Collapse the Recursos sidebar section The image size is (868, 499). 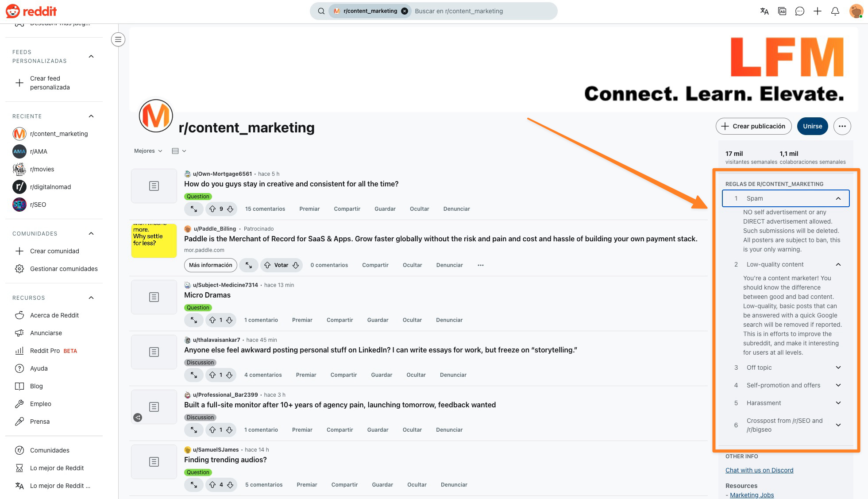point(91,298)
